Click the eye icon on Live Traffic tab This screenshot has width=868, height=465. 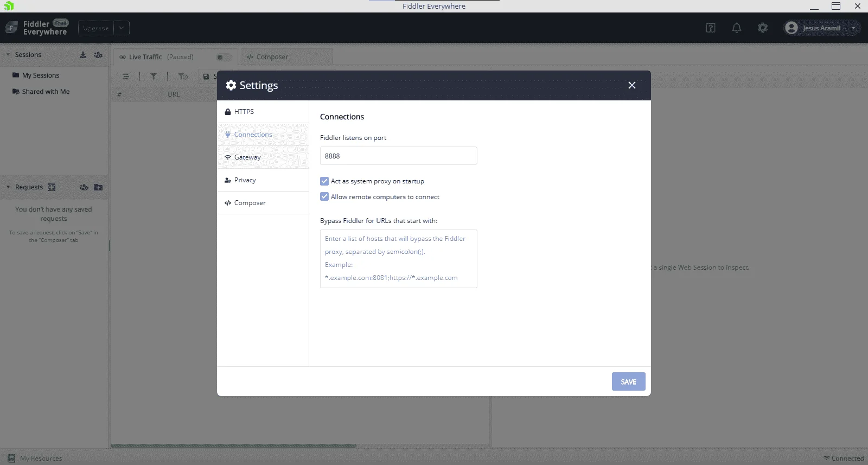pyautogui.click(x=123, y=57)
